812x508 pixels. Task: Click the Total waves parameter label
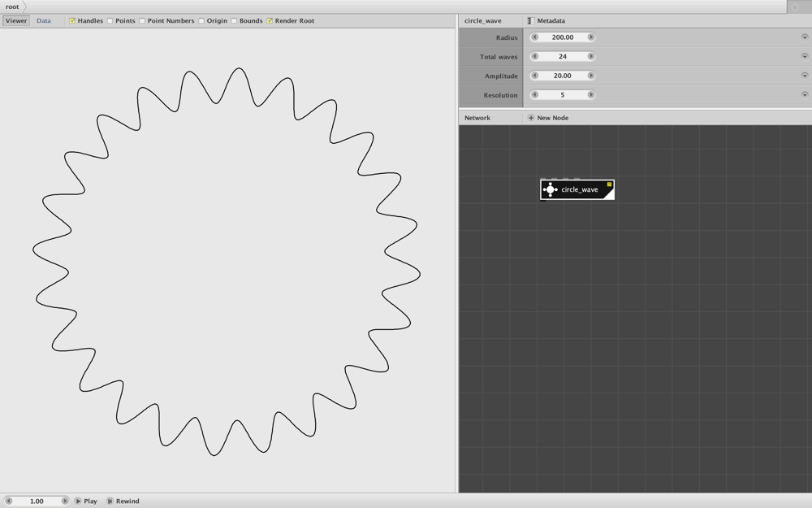coord(499,57)
